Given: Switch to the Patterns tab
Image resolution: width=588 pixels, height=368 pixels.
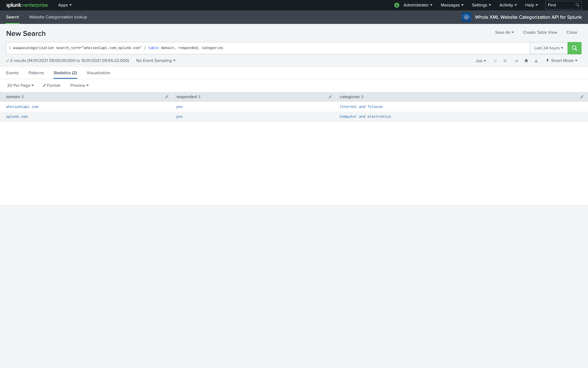Looking at the screenshot, I should 36,73.
